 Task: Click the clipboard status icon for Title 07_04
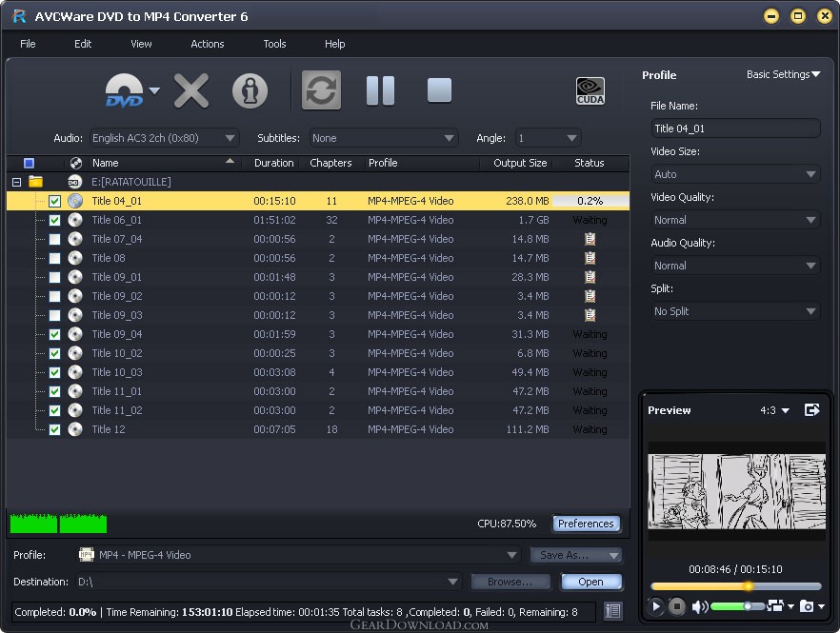590,239
